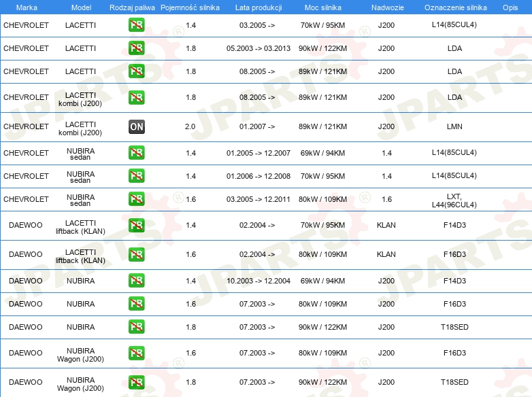This screenshot has height=397, width=532.
Task: Select the 2.0 engine capacity cell
Action: (190, 126)
